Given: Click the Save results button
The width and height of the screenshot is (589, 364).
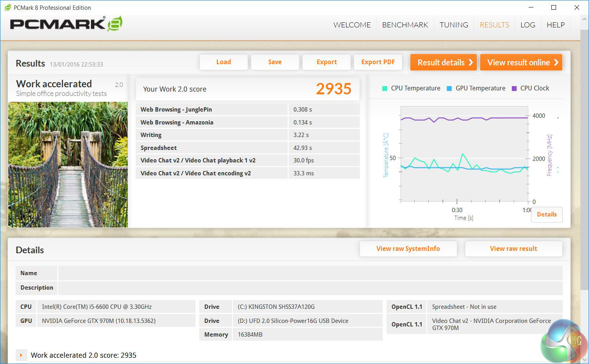Looking at the screenshot, I should (x=275, y=62).
